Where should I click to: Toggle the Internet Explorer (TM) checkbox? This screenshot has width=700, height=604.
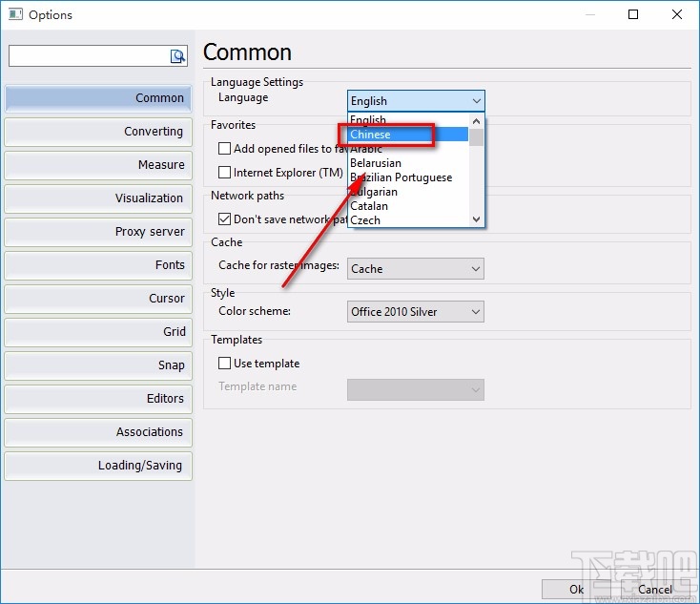[x=224, y=172]
